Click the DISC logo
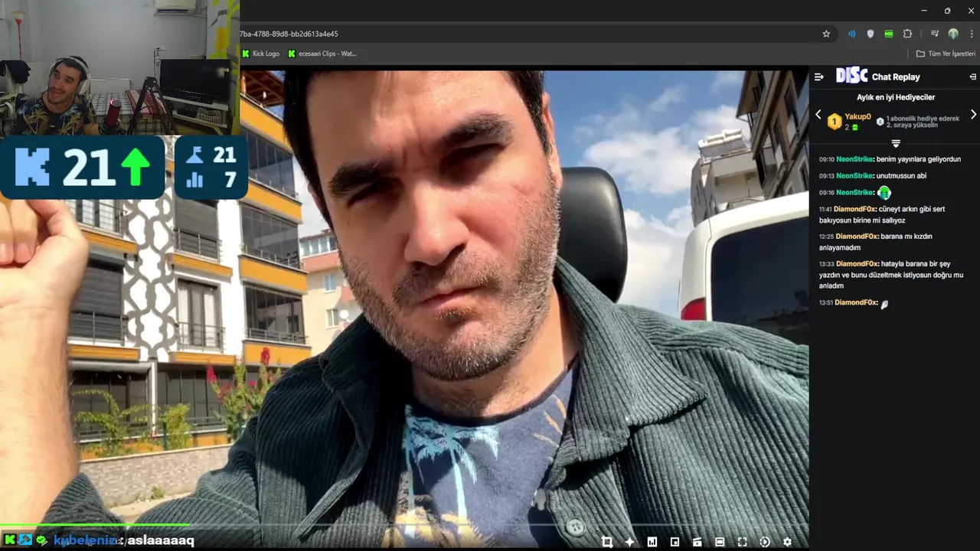This screenshot has height=551, width=980. pos(851,76)
